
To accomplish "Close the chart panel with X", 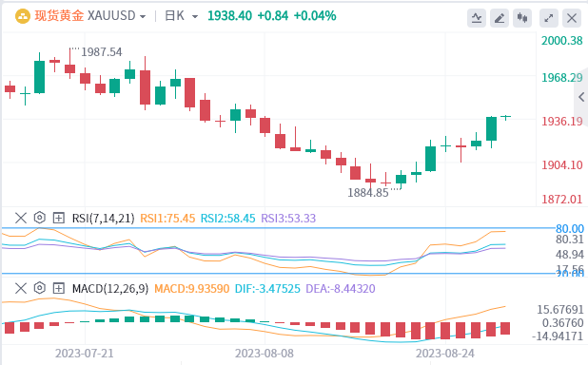I will (x=572, y=18).
